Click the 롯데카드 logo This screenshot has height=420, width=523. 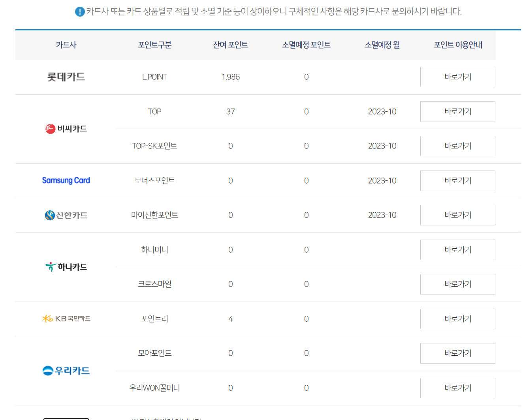click(66, 77)
